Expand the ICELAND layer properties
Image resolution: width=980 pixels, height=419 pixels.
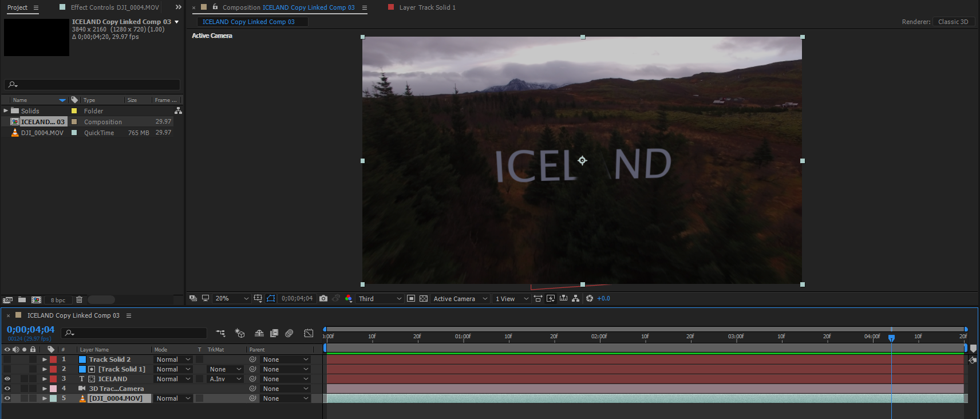[45, 379]
